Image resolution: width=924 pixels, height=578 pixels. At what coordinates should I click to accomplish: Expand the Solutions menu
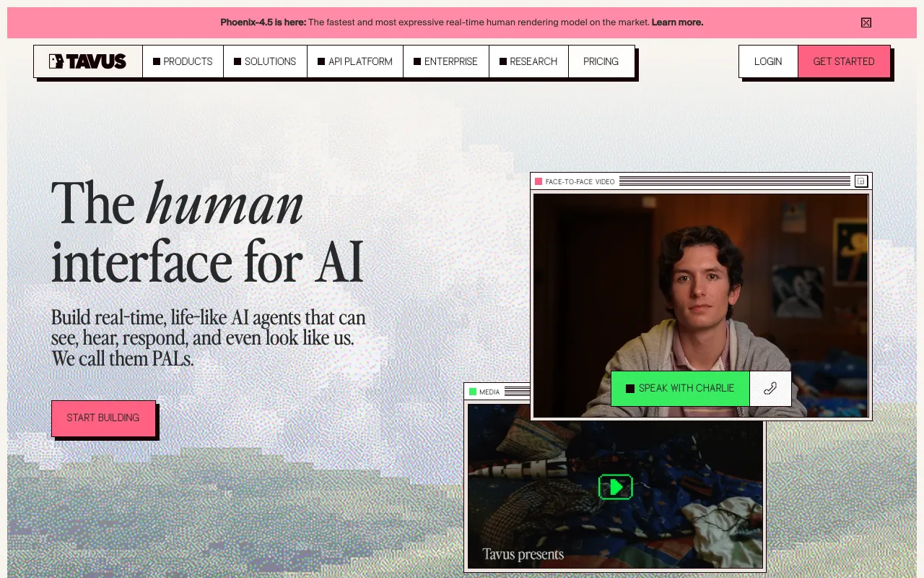(x=265, y=61)
